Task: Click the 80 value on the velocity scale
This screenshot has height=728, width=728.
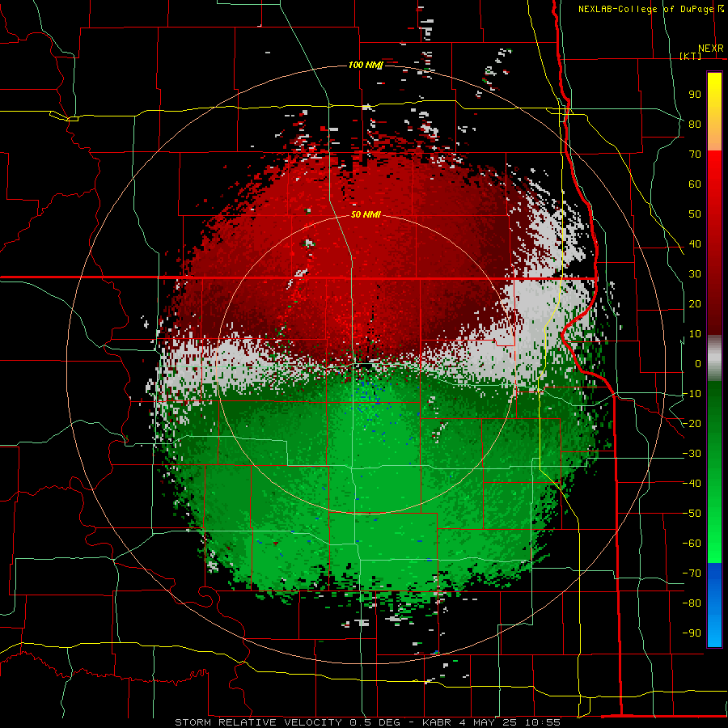Action: point(695,124)
